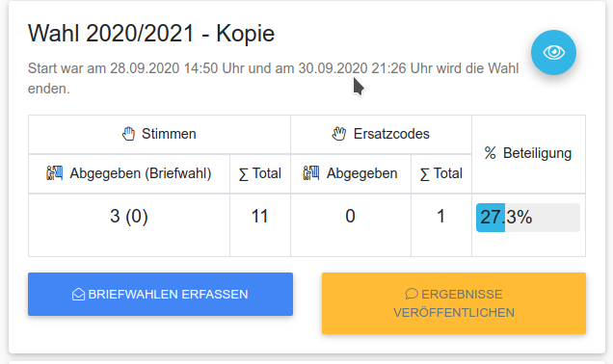Click the percent icon beside Beteiligung

click(491, 153)
